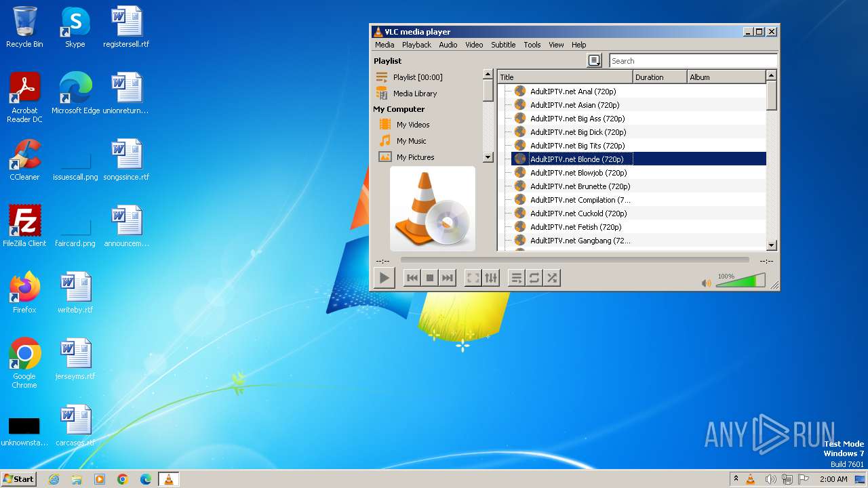Open the Subtitle menu
Viewport: 868px width, 488px height.
click(x=503, y=45)
